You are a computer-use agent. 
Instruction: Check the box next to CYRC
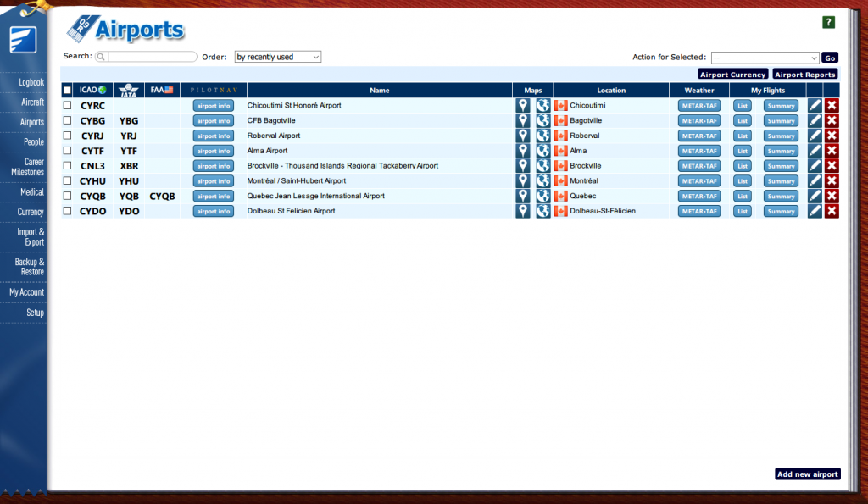point(68,106)
